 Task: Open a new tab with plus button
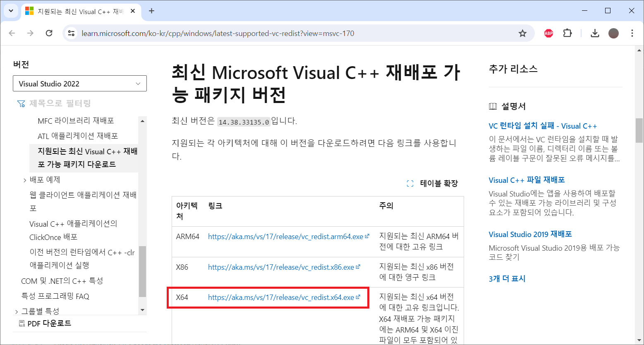pos(151,11)
